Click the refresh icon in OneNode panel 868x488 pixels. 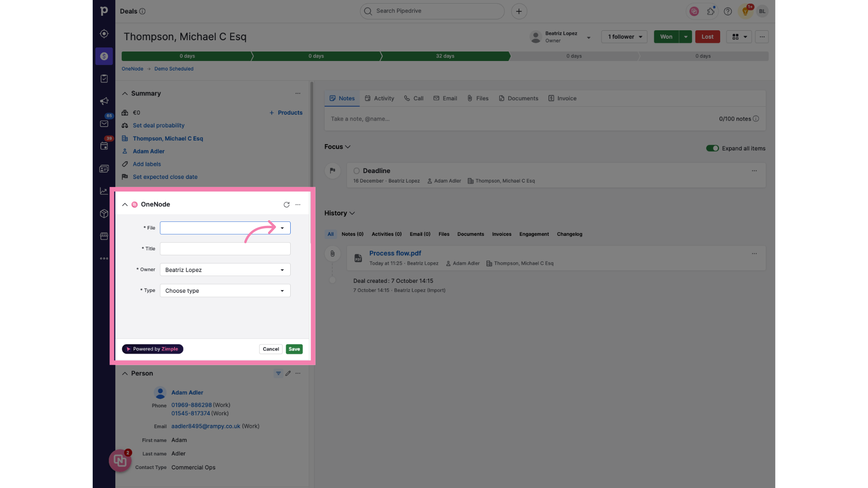[x=287, y=205]
